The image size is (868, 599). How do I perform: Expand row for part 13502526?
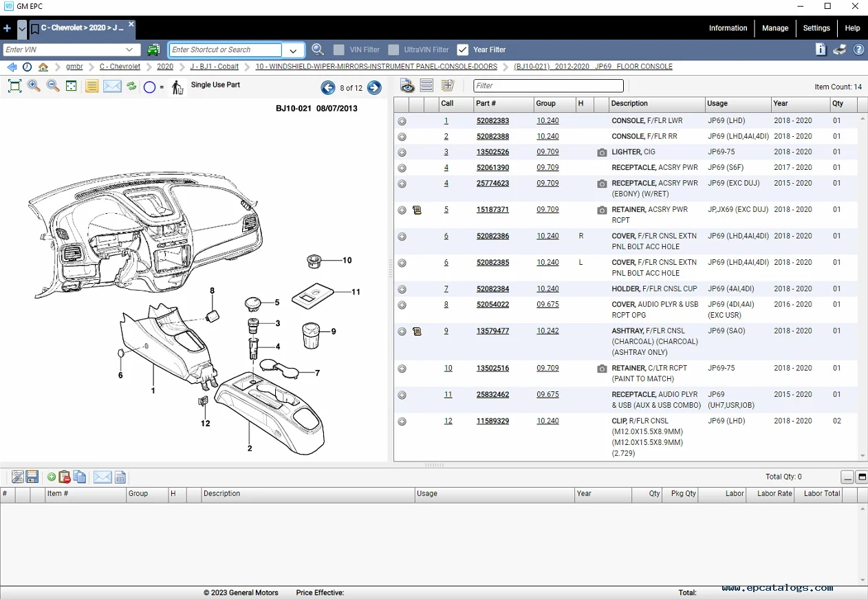[x=402, y=153]
